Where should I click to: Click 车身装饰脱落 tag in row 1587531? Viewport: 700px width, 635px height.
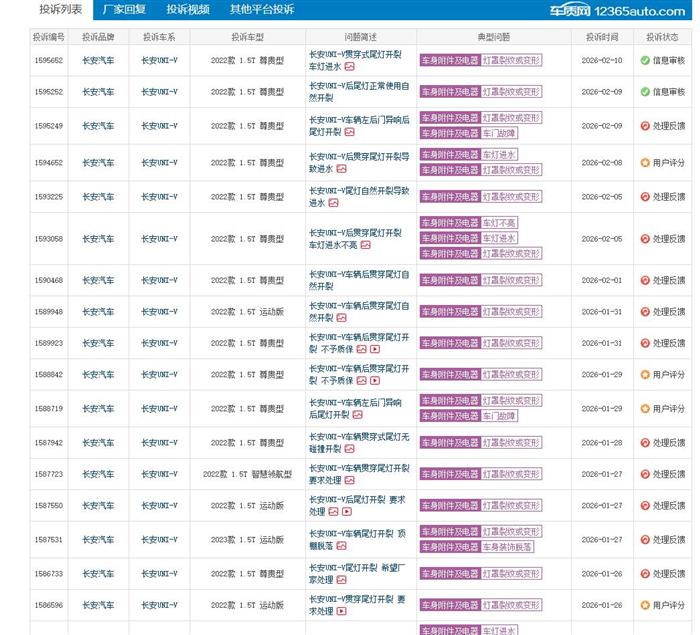507,547
